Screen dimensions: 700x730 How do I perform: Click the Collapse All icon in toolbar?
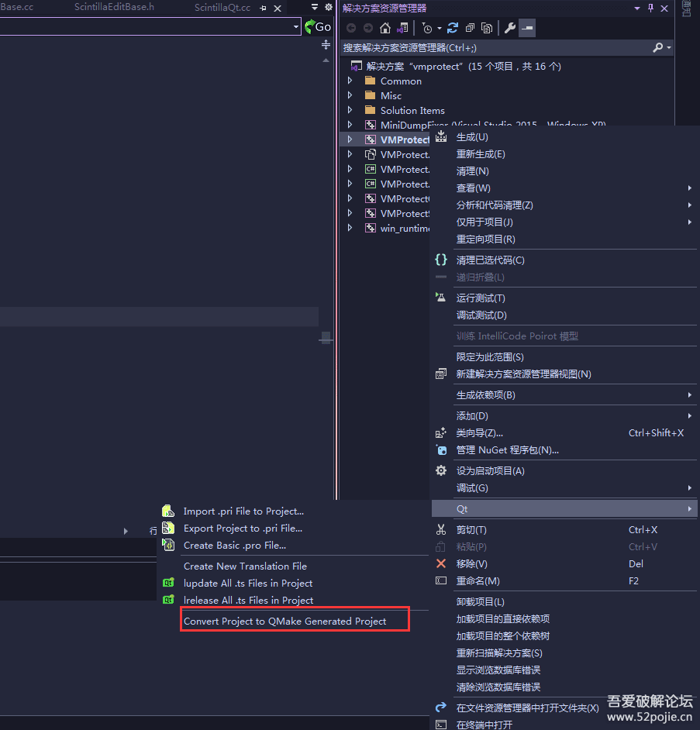[470, 29]
